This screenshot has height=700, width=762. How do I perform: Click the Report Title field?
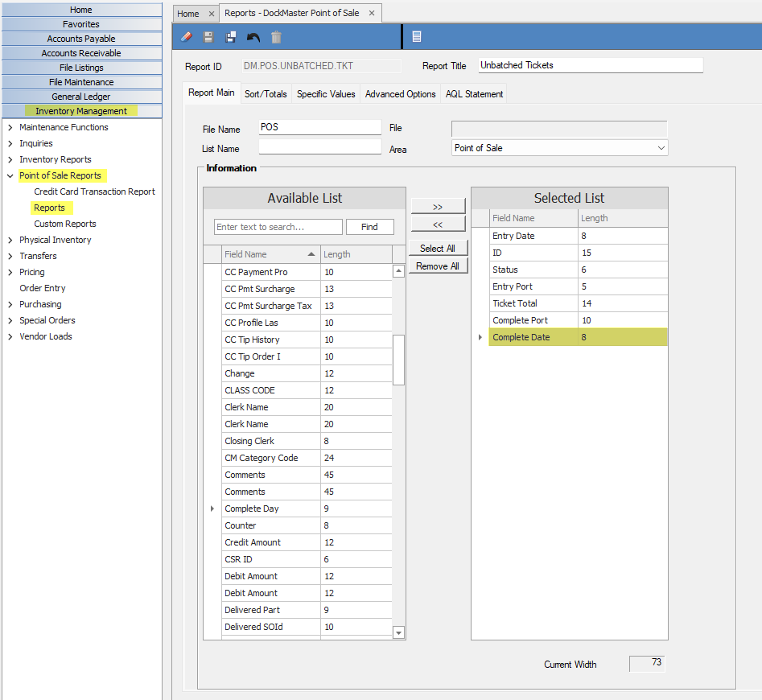tap(591, 65)
